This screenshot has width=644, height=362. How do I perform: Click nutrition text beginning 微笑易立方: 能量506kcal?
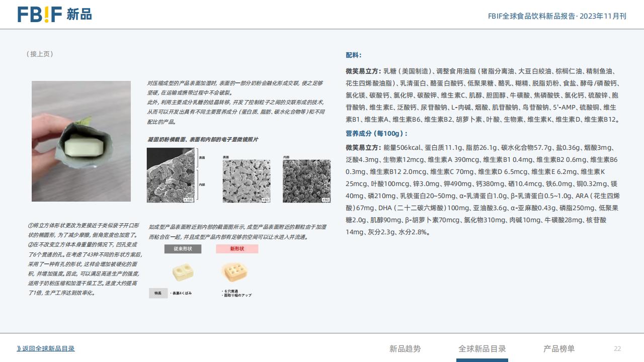[482, 190]
